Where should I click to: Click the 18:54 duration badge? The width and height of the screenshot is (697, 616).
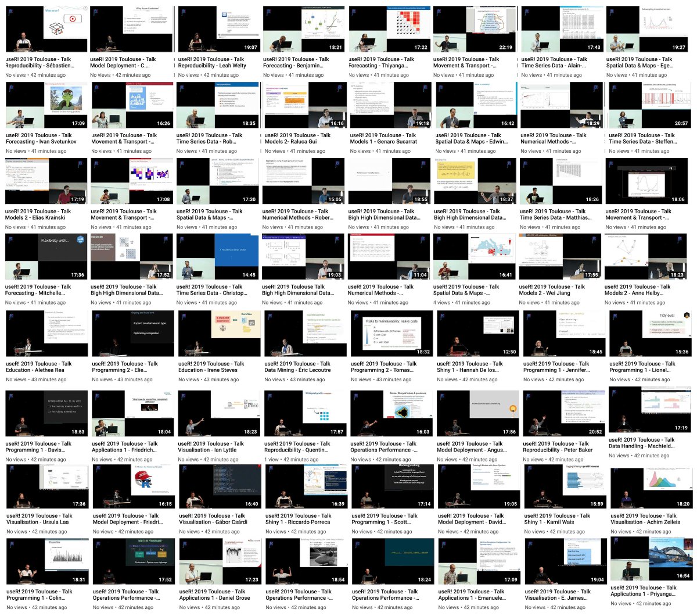tap(338, 580)
